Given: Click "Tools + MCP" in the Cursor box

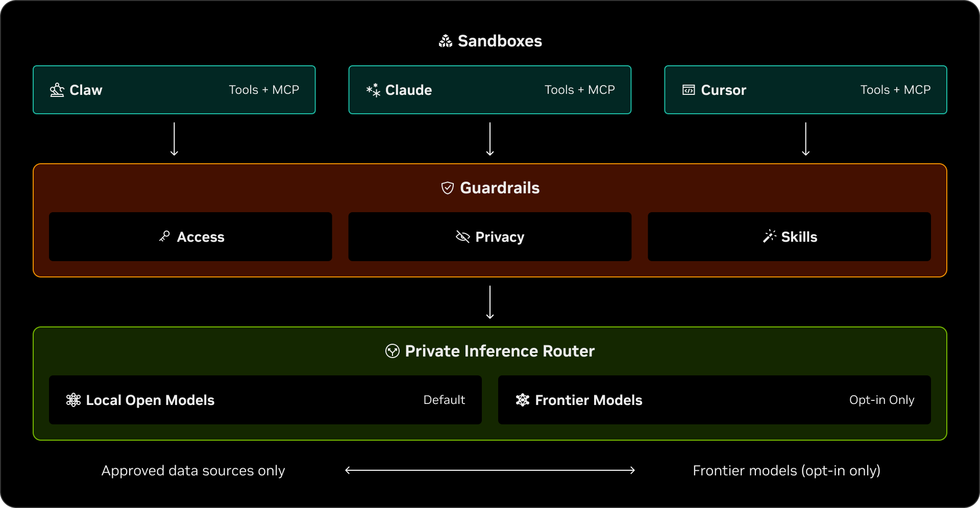Looking at the screenshot, I should [x=895, y=90].
